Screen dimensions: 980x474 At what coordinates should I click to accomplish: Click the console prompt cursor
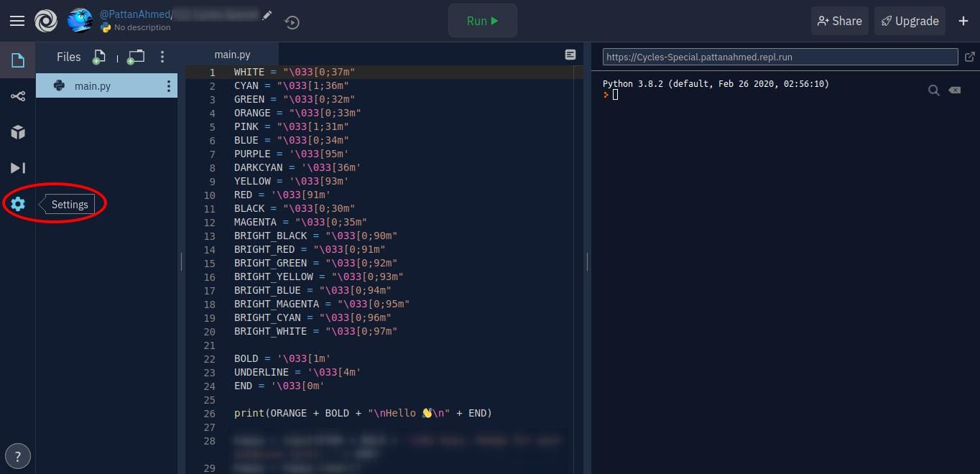point(614,94)
